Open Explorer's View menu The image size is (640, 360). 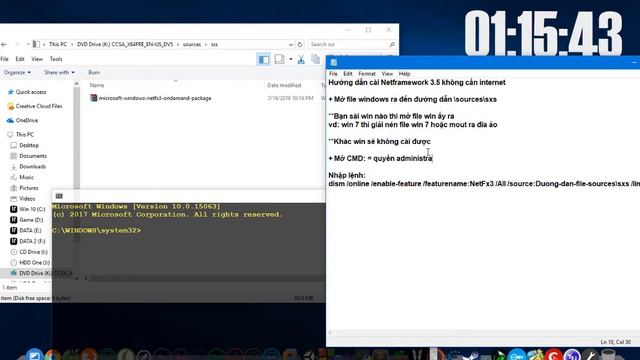[37, 59]
